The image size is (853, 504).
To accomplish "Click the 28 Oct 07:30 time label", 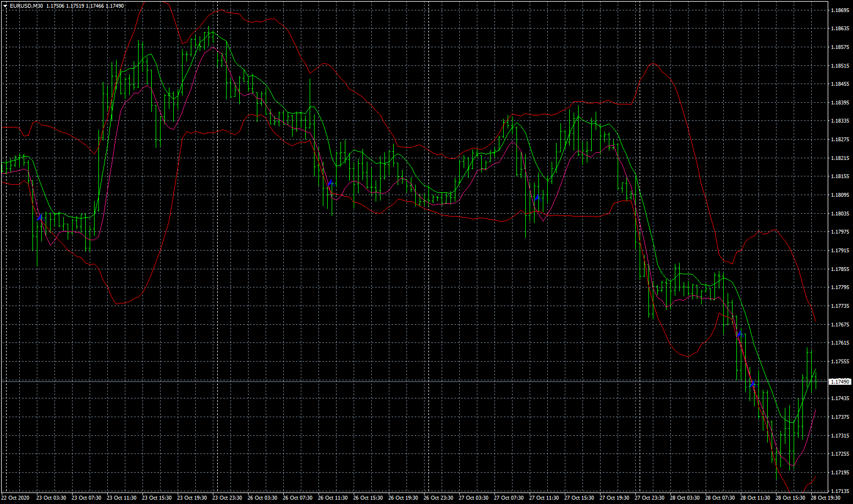I will 720,498.
